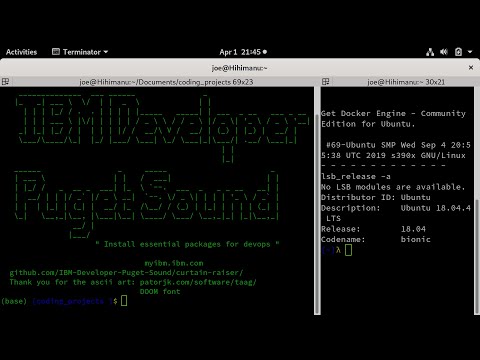
Task: Click 'No LSB modules are available.' line
Action: tap(393, 187)
